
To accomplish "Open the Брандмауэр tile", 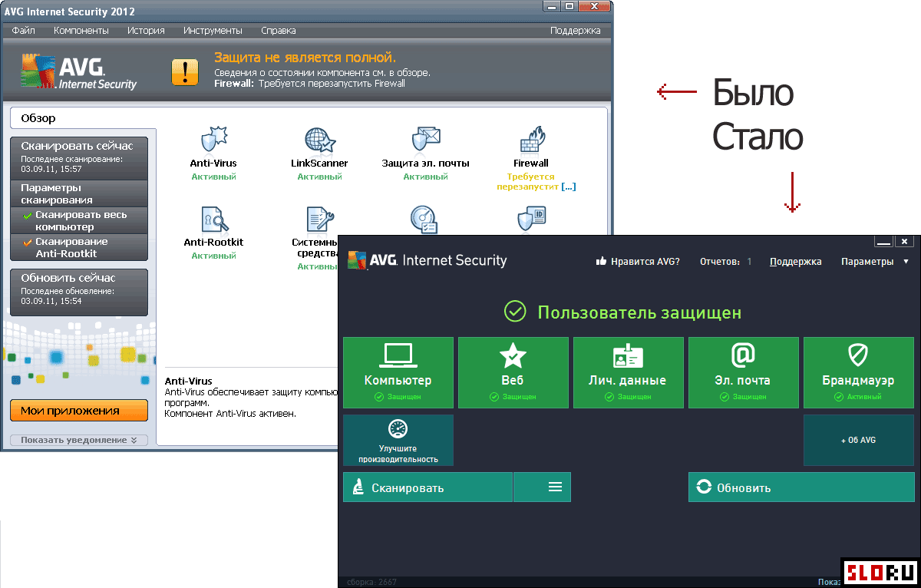I will pyautogui.click(x=859, y=372).
